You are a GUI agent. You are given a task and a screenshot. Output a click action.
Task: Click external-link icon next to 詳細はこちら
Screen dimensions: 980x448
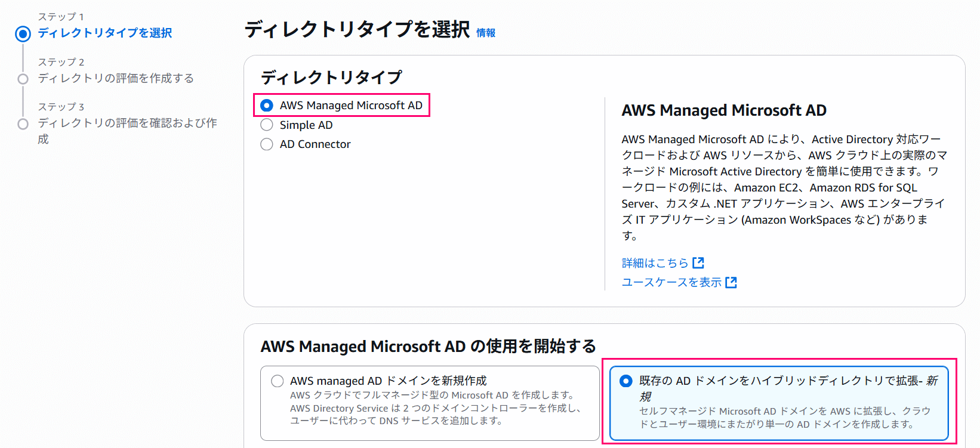[698, 263]
